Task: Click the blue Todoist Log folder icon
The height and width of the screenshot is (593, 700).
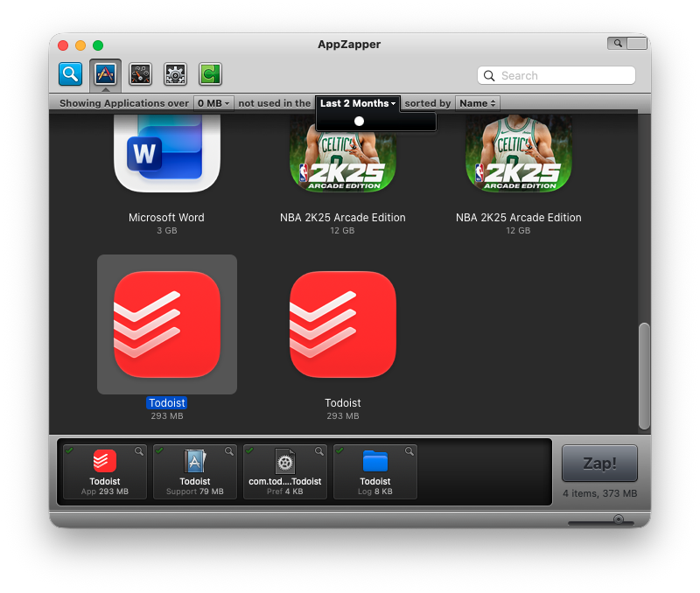Action: [x=375, y=461]
